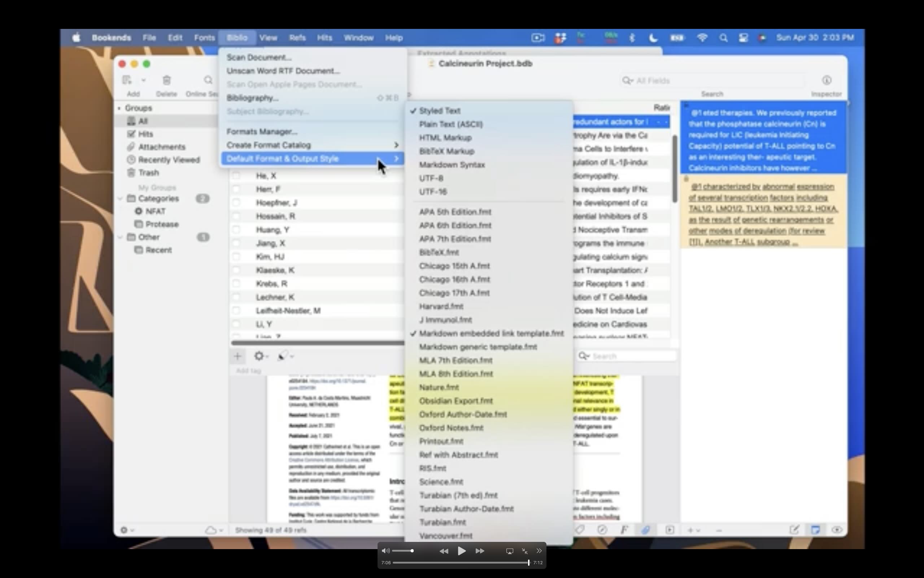Collapse the Other folder chevron
The width and height of the screenshot is (924, 578).
point(120,237)
